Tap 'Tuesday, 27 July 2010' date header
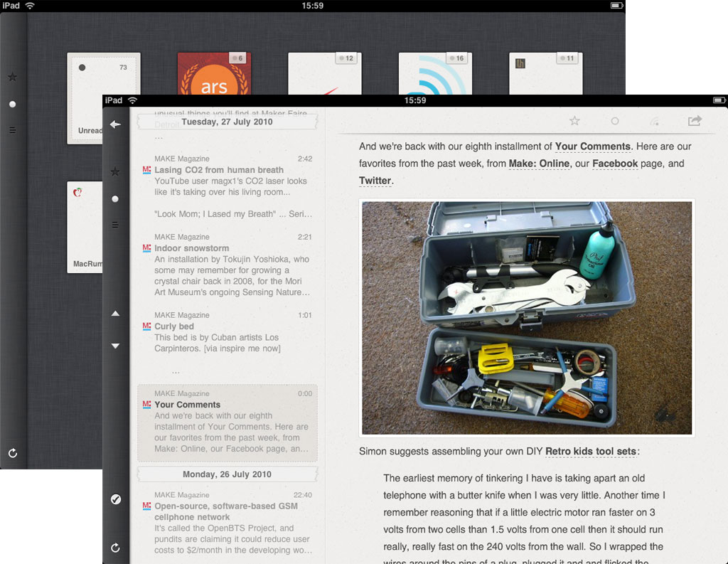Screen dimensions: 728x564 pos(227,122)
